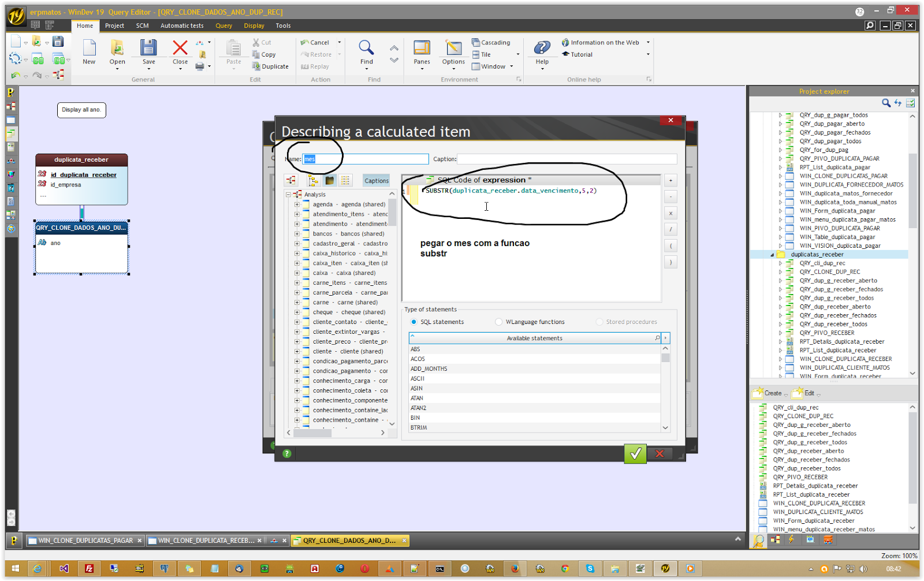Viewport: 924px width, 581px height.
Task: Switch to the Tools ribbon tab
Action: coord(283,25)
